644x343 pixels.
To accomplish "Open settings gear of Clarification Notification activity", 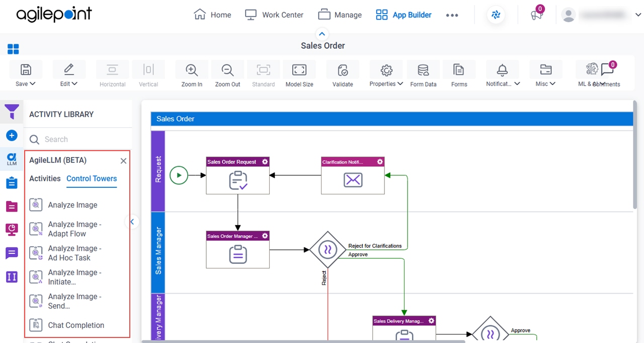I will point(380,162).
